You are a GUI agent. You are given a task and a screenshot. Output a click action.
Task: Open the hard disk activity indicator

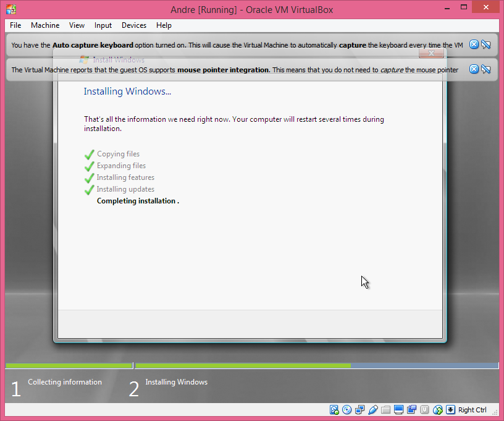(334, 410)
